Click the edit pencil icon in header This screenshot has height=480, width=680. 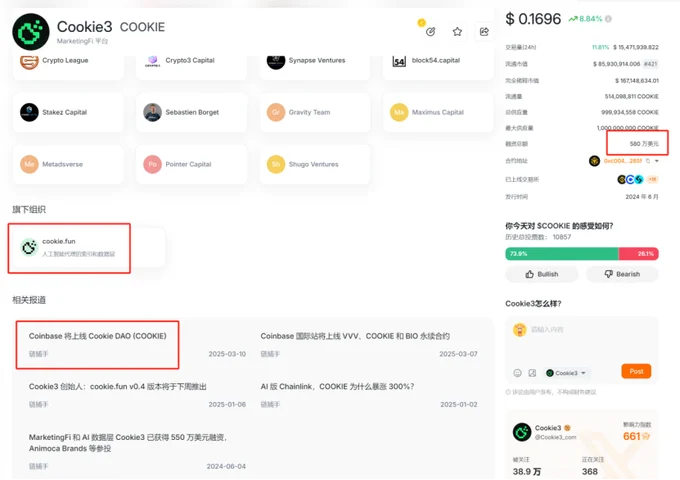(x=431, y=32)
